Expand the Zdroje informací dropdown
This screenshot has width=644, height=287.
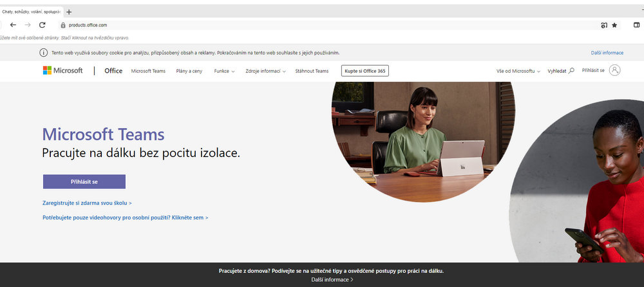265,71
